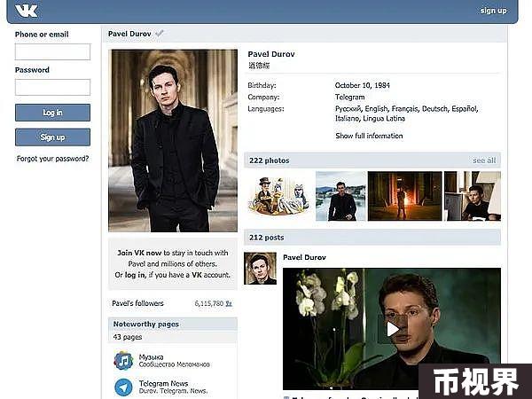Screen dimensions: 532x399
Task: Open the large profile photo of Pavel Durov
Action: 173,141
